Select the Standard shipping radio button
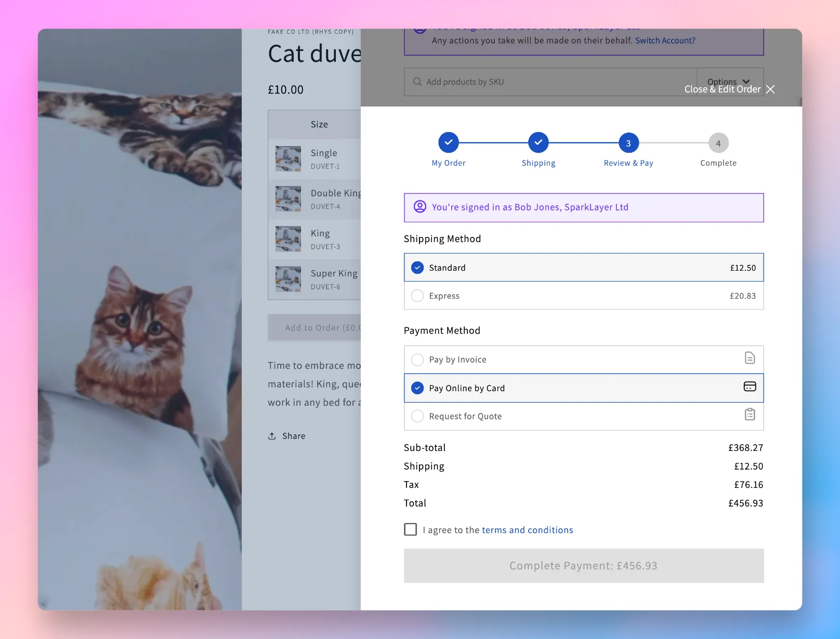 click(x=417, y=268)
